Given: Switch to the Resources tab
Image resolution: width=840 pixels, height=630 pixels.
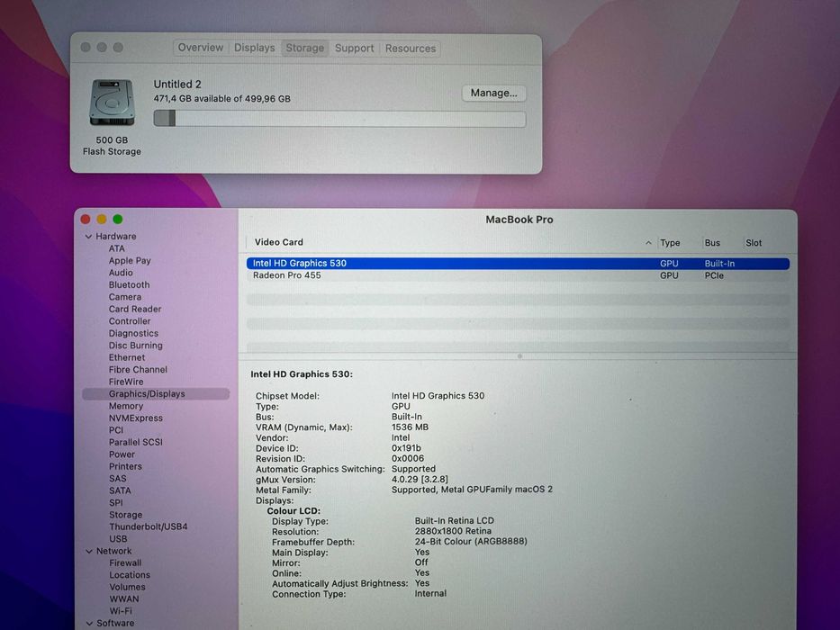Looking at the screenshot, I should click(411, 49).
